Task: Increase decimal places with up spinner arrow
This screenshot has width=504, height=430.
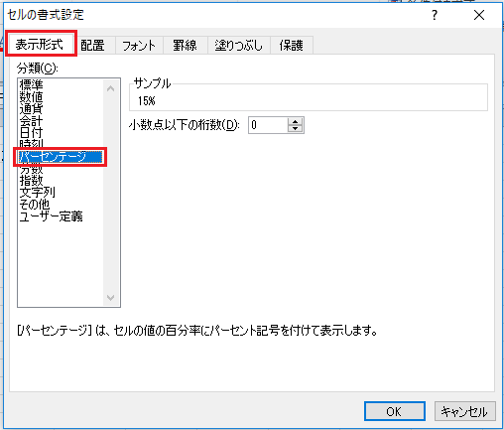Action: click(295, 121)
